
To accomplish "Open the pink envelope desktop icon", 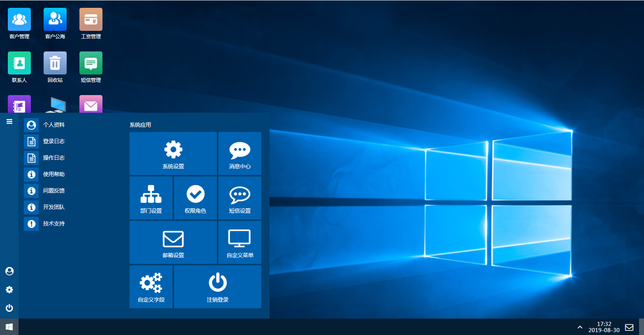I will pos(91,104).
